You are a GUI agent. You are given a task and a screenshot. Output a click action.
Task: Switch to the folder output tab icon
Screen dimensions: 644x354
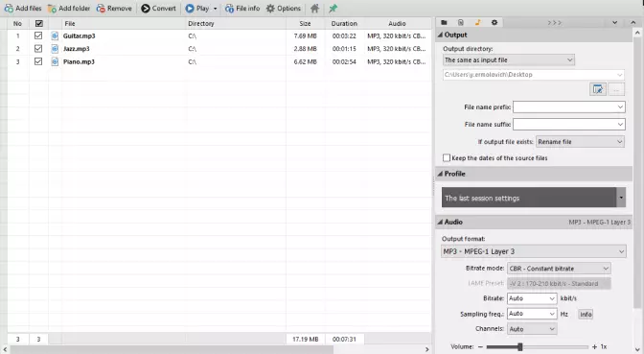coord(444,23)
